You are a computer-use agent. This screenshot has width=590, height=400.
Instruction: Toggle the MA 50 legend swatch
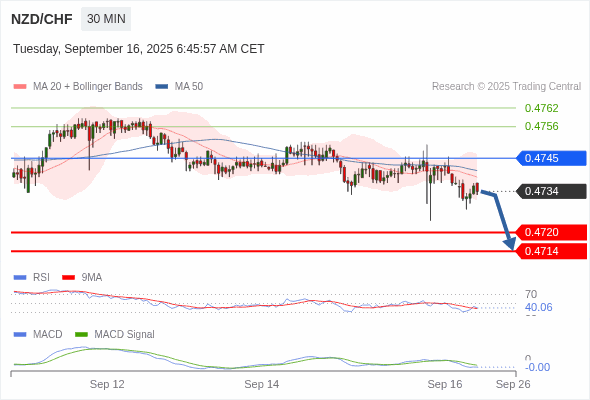tap(162, 87)
